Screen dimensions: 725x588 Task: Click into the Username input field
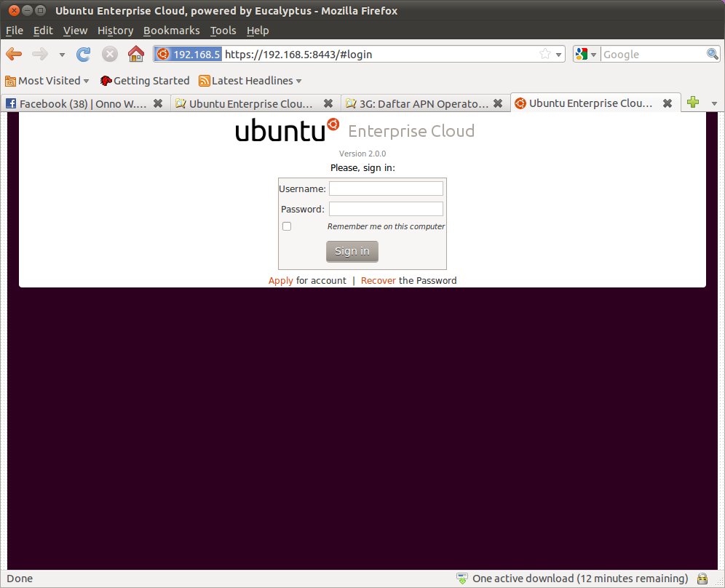pyautogui.click(x=386, y=188)
